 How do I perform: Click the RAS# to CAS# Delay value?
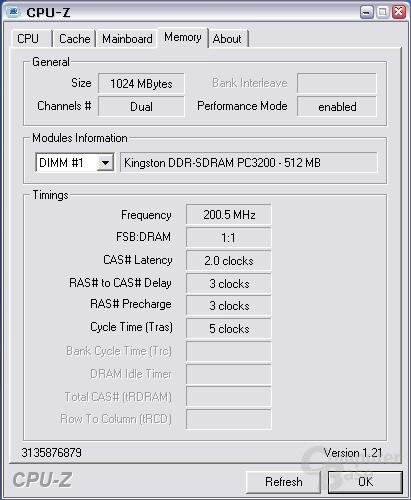point(229,283)
